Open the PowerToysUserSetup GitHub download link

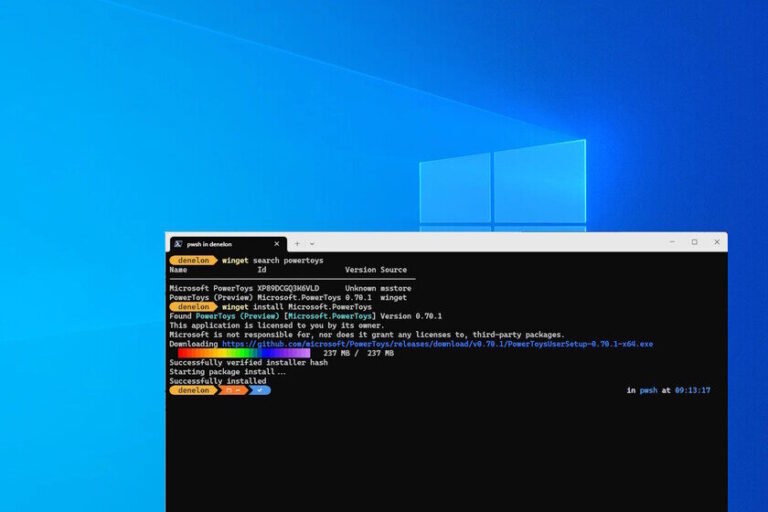[x=437, y=344]
